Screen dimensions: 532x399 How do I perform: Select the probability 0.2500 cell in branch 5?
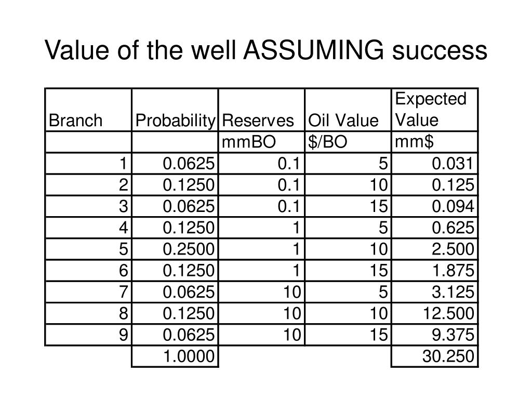[175, 249]
